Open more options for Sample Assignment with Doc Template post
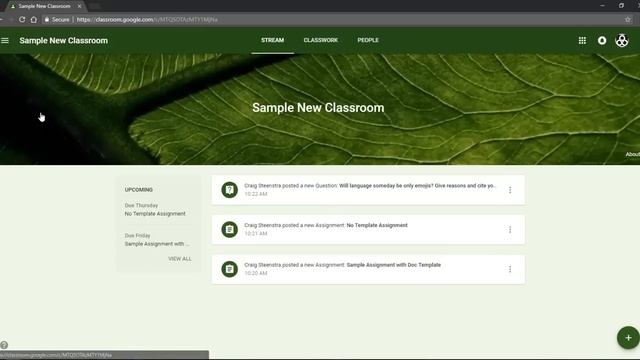The height and width of the screenshot is (360, 640). 510,269
